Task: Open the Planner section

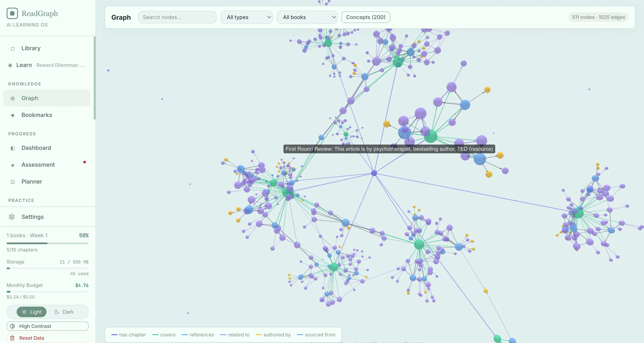Action: tap(47, 182)
